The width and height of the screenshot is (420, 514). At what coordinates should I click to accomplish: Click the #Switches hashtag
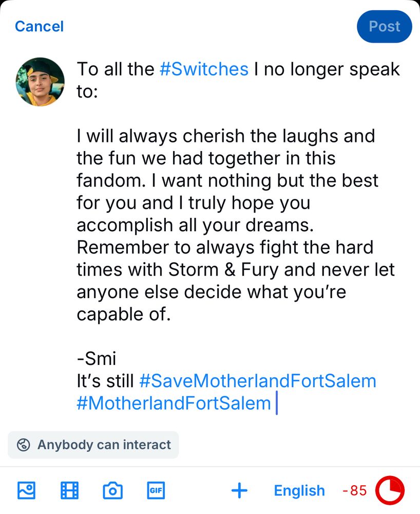pos(204,69)
